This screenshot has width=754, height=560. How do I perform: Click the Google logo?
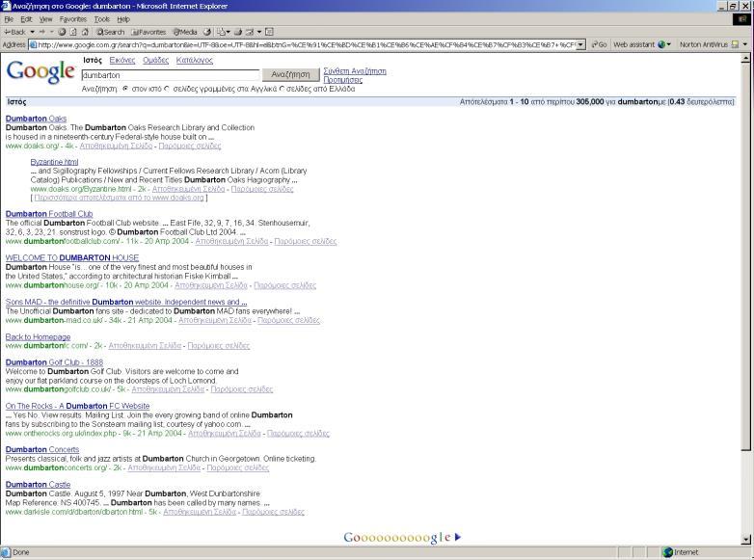tap(40, 72)
